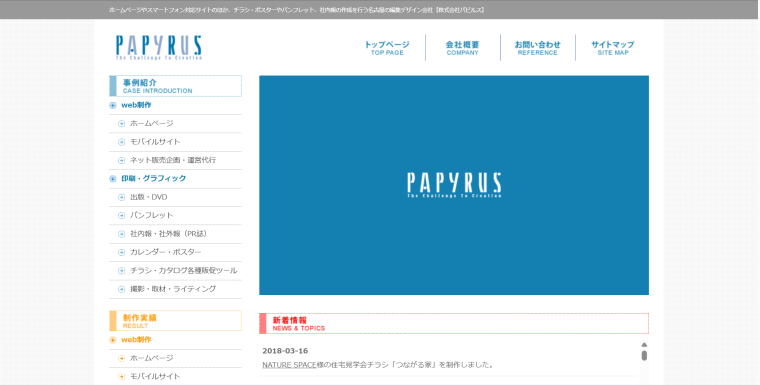Open ネット販売企画・運営代行 link

click(173, 160)
